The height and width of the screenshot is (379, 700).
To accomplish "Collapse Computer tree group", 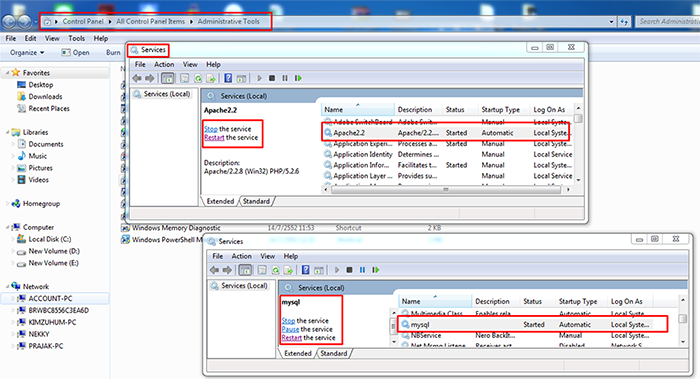I will pyautogui.click(x=7, y=227).
